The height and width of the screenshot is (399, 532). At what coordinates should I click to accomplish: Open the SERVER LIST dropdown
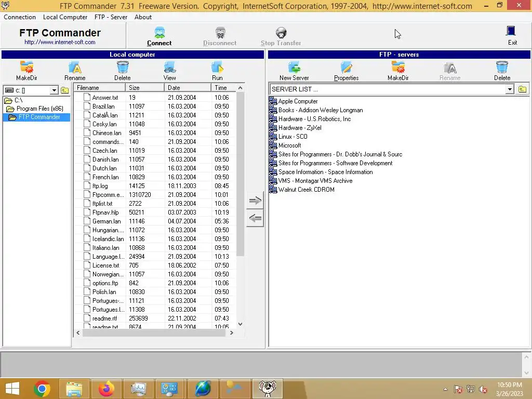(510, 89)
